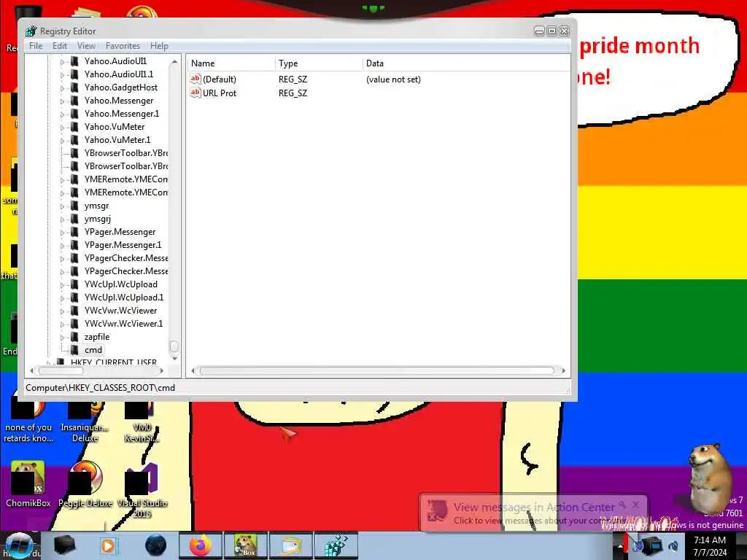Open the ChomikBox taskbar button
747x560 pixels.
click(x=246, y=545)
